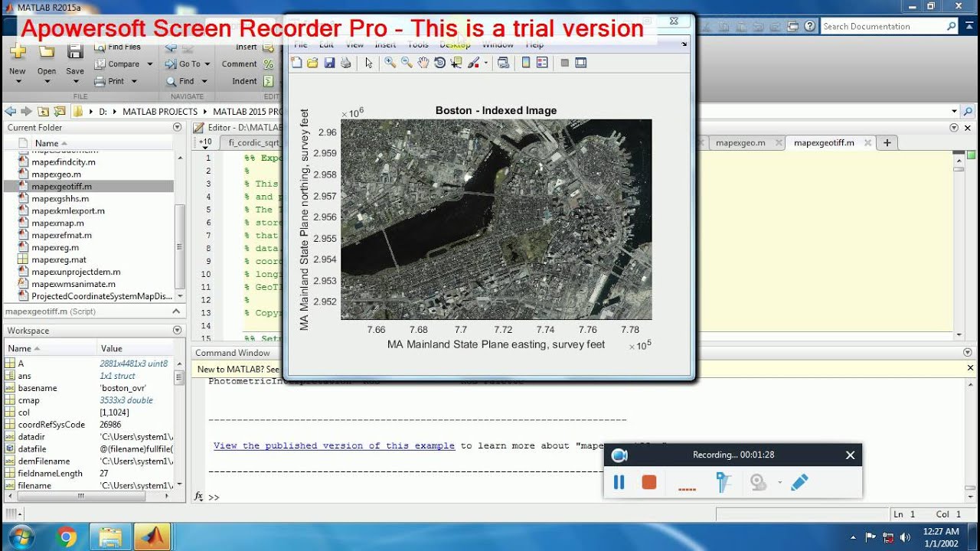Expand the Print dropdown arrow
The height and width of the screenshot is (551, 980).
click(134, 81)
